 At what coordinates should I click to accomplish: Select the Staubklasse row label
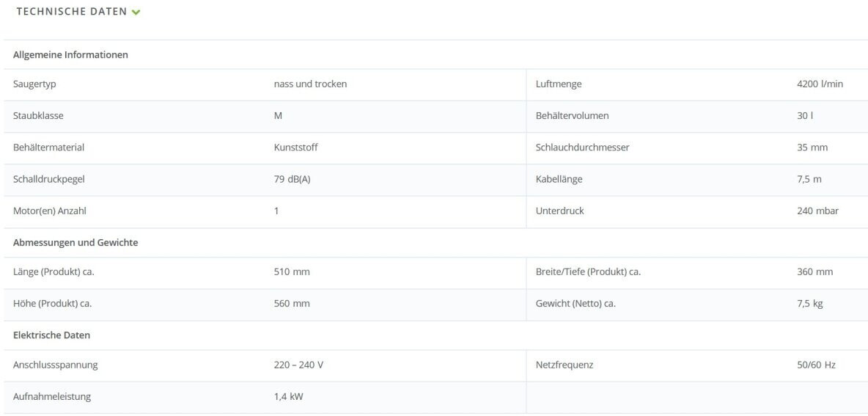(x=38, y=115)
